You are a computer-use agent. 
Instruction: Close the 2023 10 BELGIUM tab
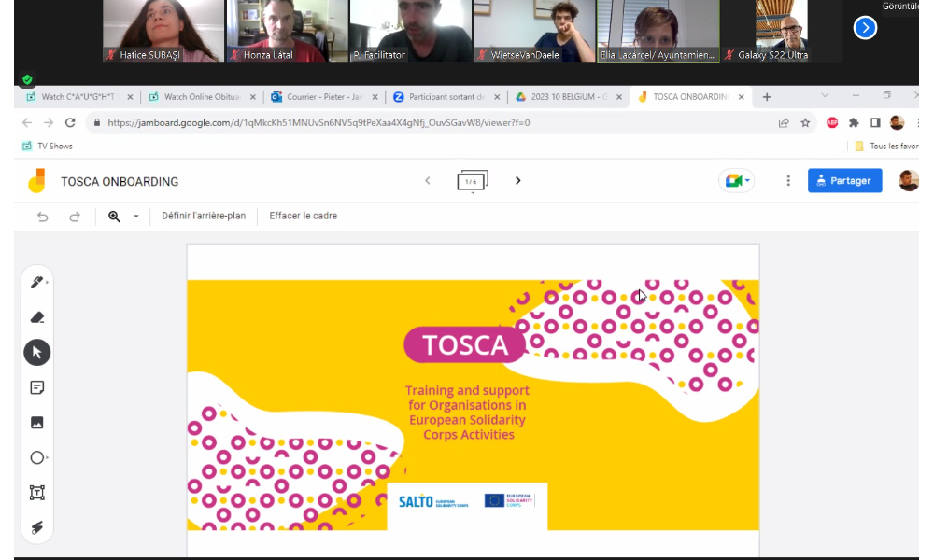619,97
